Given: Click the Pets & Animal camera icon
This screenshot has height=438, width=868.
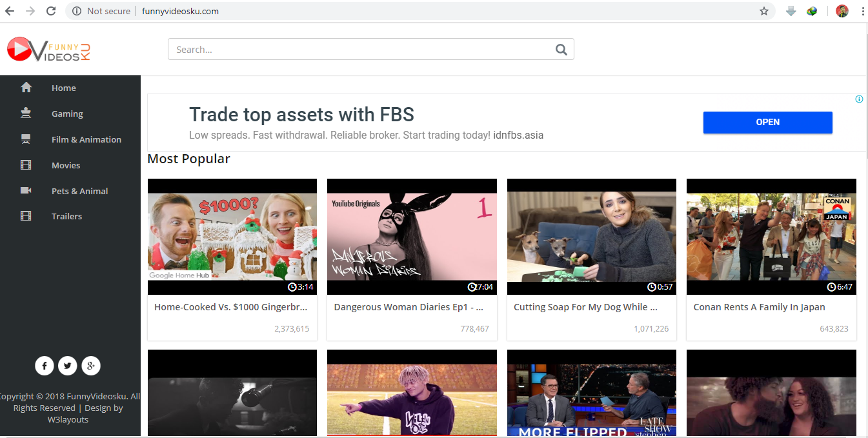Looking at the screenshot, I should (26, 191).
